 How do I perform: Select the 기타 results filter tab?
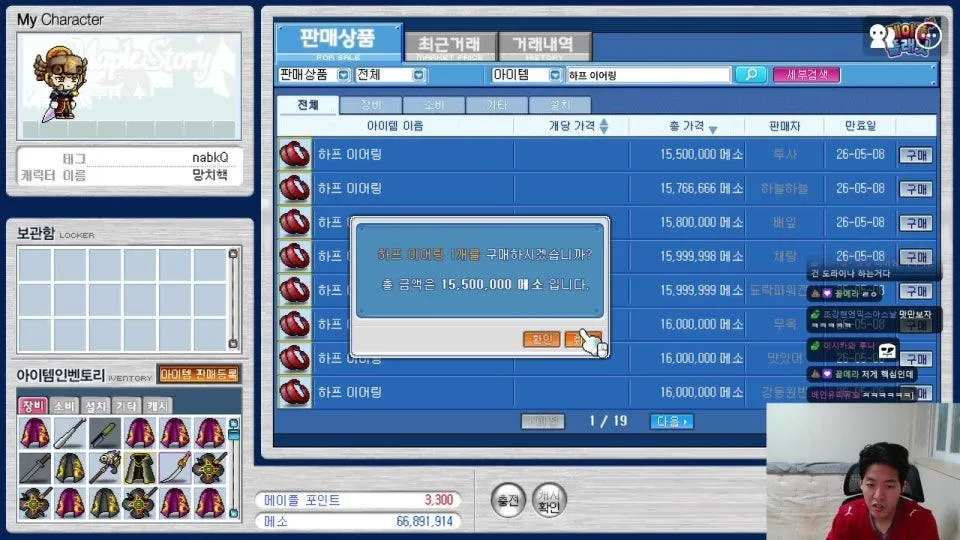click(x=497, y=105)
